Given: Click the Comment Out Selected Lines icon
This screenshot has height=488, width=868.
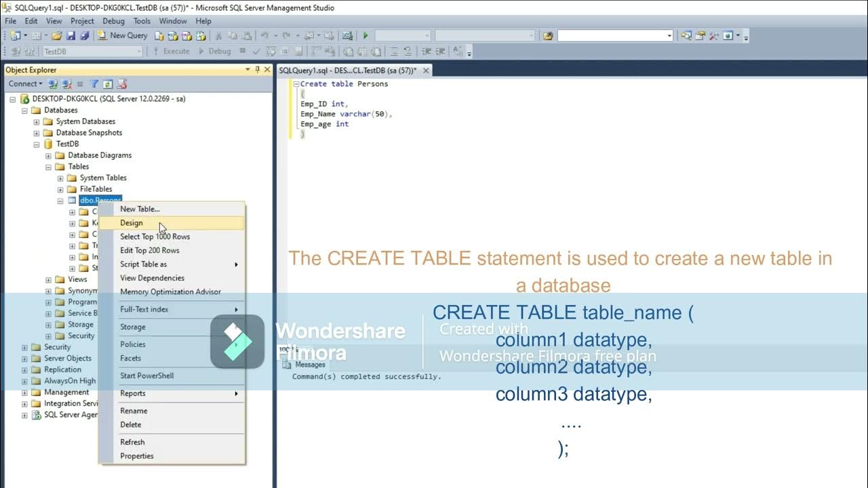Looking at the screenshot, I should (393, 51).
